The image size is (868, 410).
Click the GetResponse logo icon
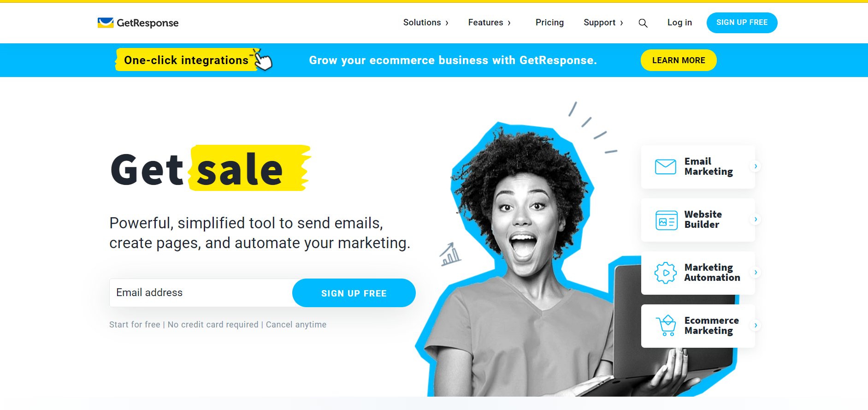click(x=106, y=23)
